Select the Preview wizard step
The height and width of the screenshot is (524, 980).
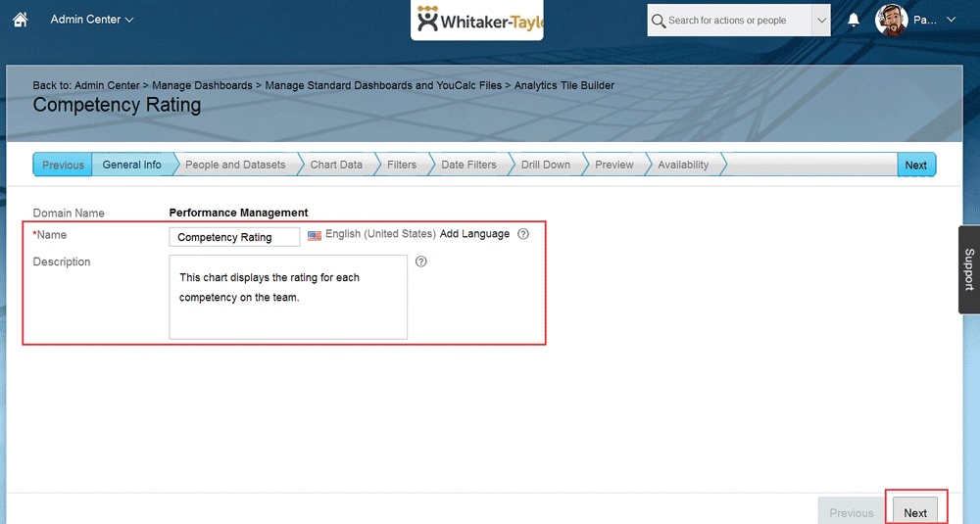pyautogui.click(x=614, y=165)
